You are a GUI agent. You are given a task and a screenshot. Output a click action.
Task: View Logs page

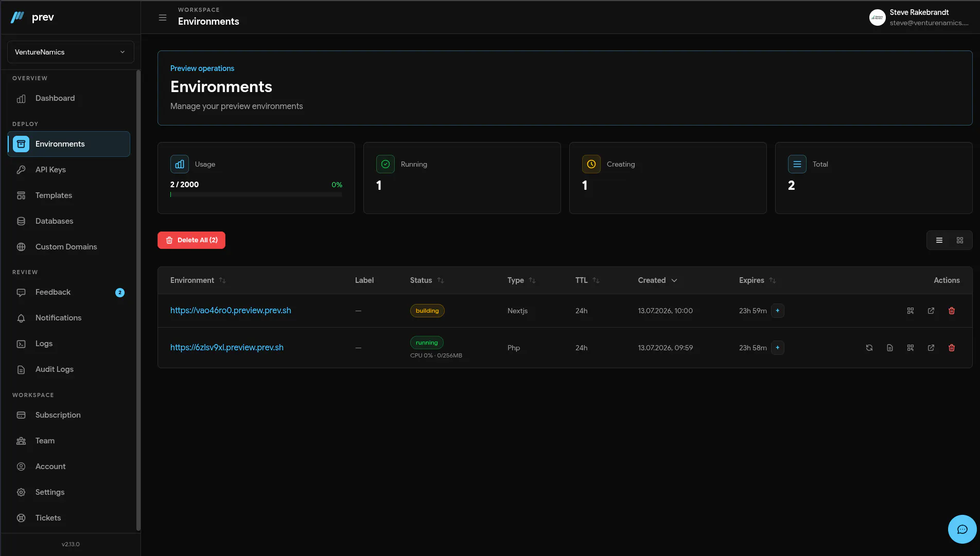pyautogui.click(x=69, y=344)
